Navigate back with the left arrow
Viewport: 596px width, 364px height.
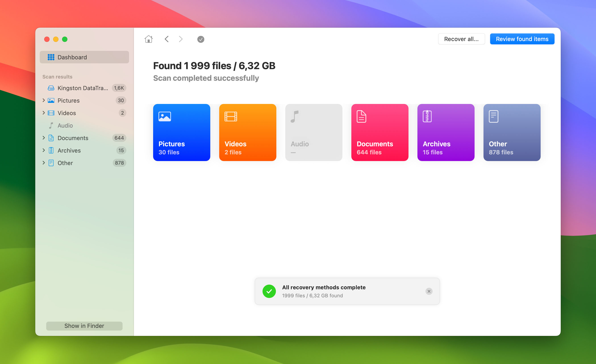point(167,39)
